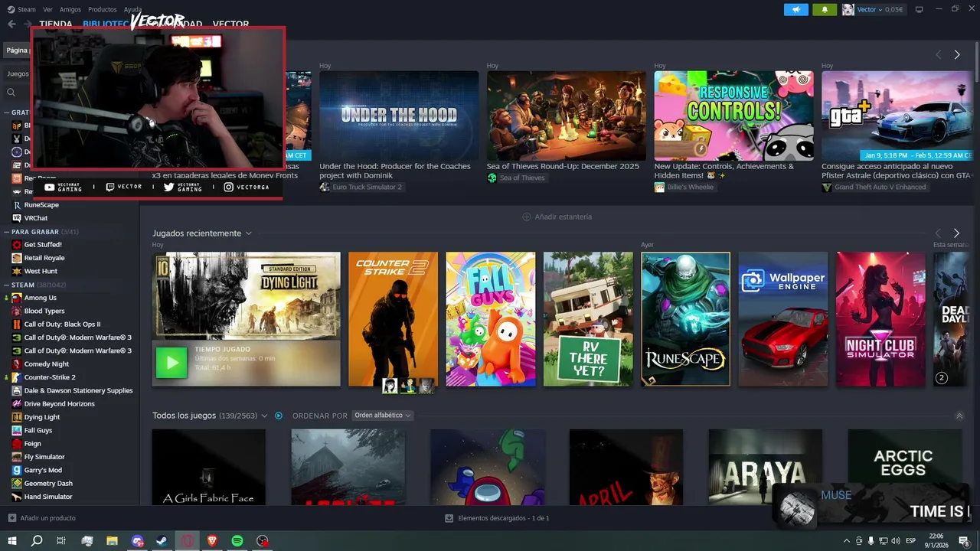Collapse the PARA GRABAR collection

(x=7, y=231)
